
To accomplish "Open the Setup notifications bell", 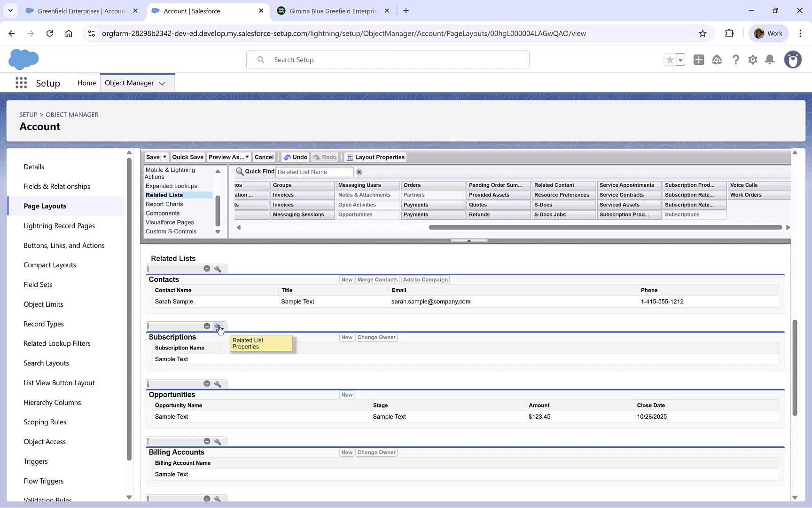I will click(770, 60).
